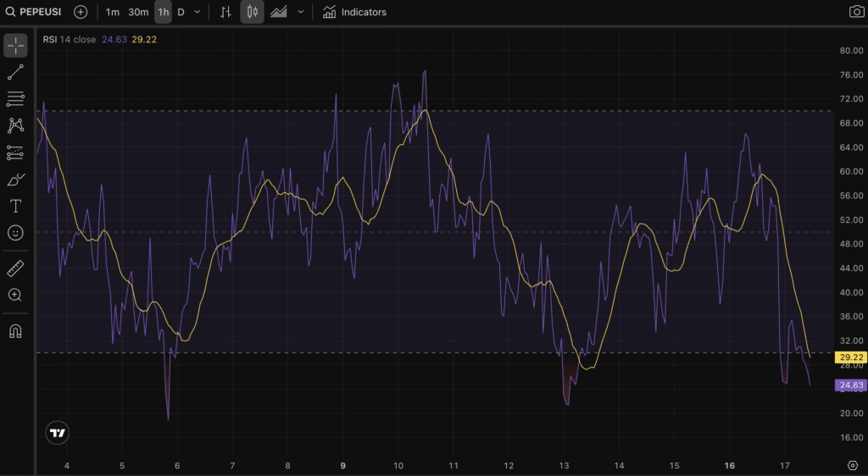
Task: Expand the chart style dropdown arrow
Action: pos(301,12)
